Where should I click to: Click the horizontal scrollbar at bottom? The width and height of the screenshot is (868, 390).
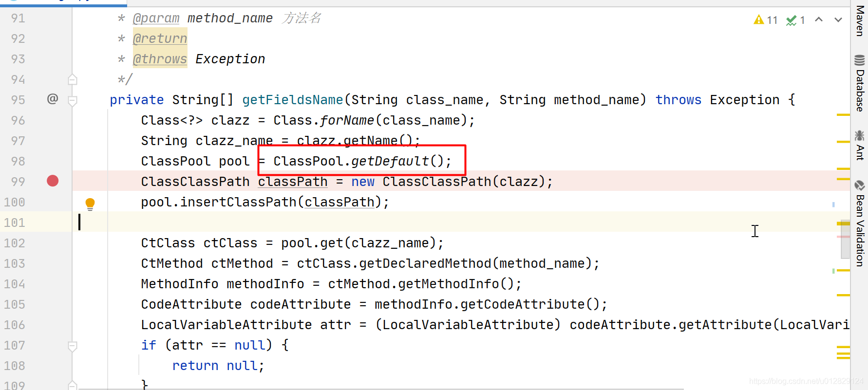point(380,389)
